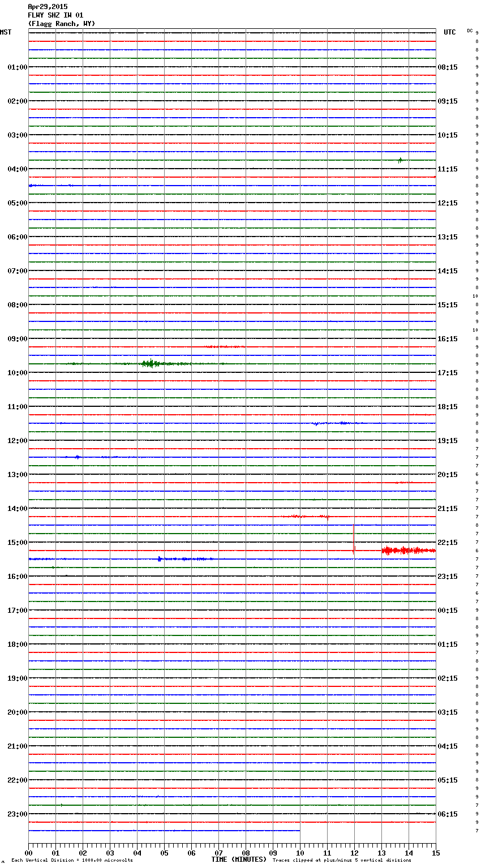This screenshot has width=481, height=868.
Task: Click the 19:15 UTC time label
Action: click(x=448, y=441)
